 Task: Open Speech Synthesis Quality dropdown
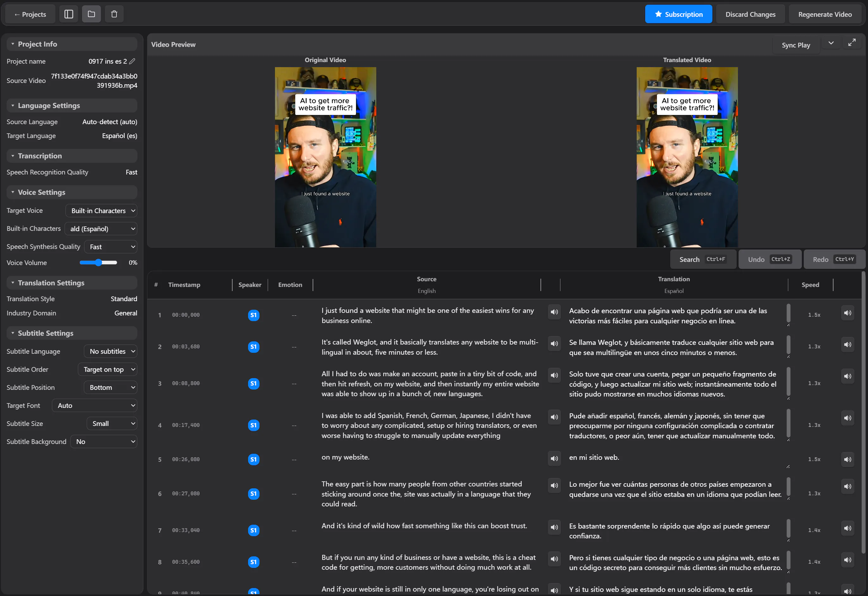pos(110,247)
